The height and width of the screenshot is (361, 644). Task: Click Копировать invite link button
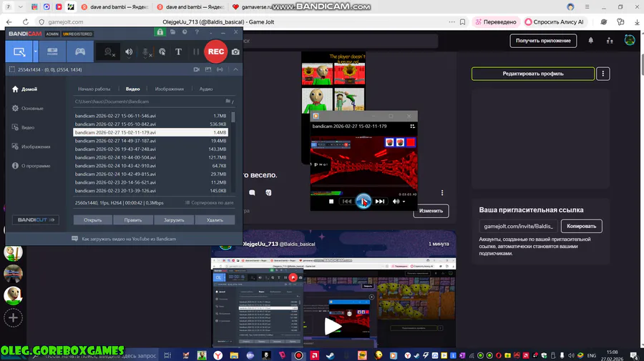(x=582, y=226)
